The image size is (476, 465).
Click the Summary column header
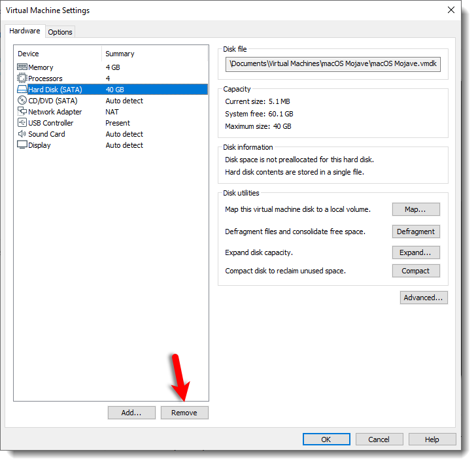coord(155,54)
